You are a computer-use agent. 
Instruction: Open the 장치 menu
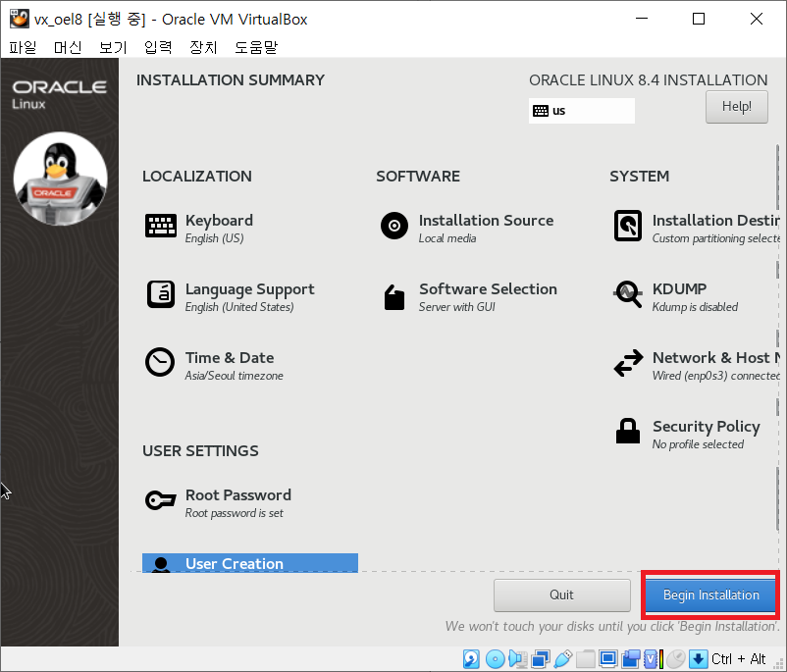tap(203, 47)
